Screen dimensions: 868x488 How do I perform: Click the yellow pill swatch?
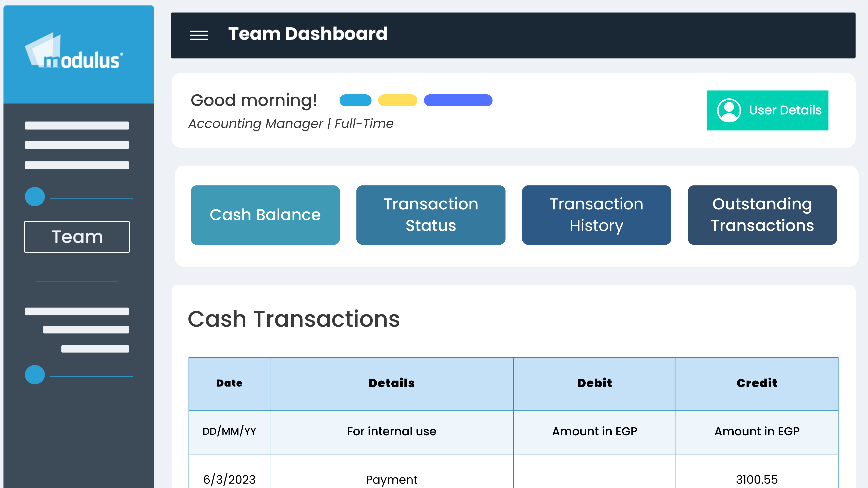click(x=398, y=100)
